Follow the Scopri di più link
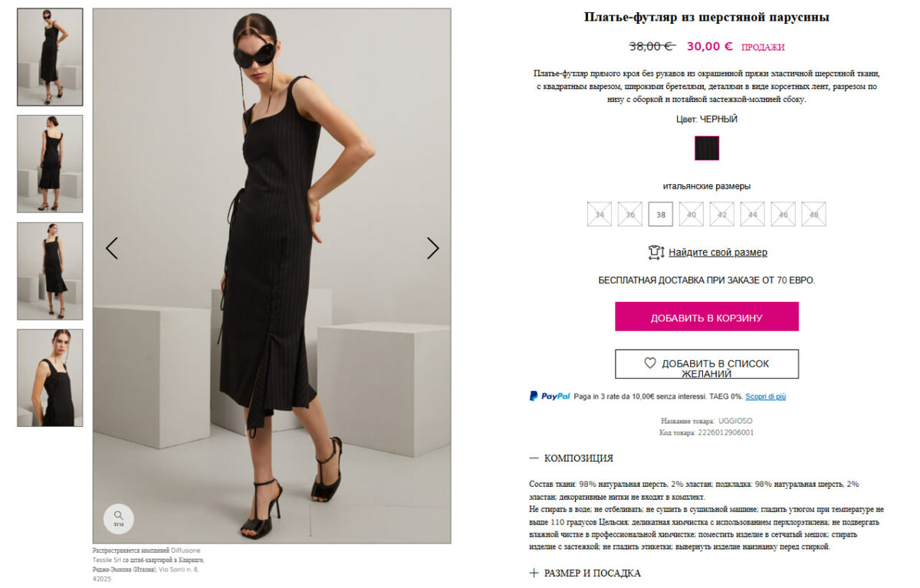 point(765,396)
